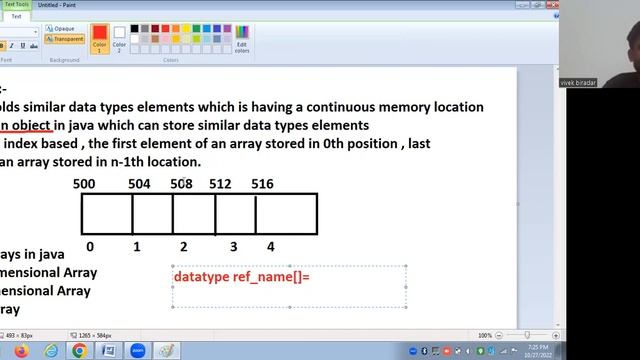Click the Text Tools contextual tab header
This screenshot has width=640, height=360.
click(x=16, y=4)
